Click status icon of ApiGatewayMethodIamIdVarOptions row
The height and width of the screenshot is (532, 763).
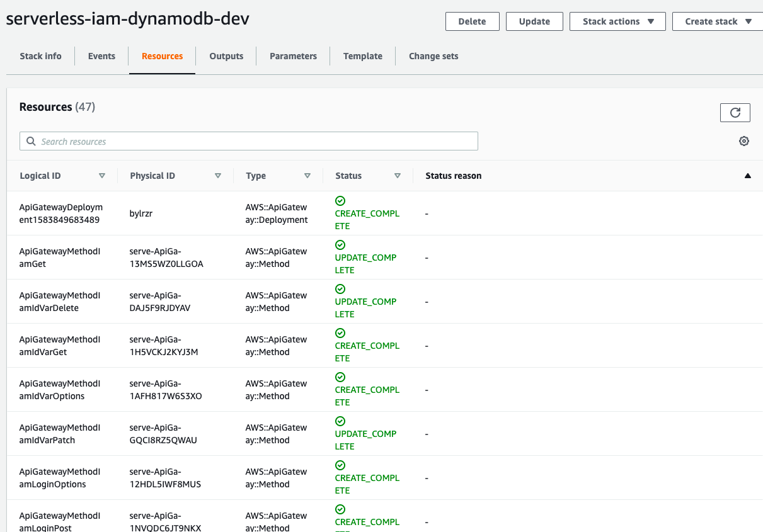[x=340, y=377]
